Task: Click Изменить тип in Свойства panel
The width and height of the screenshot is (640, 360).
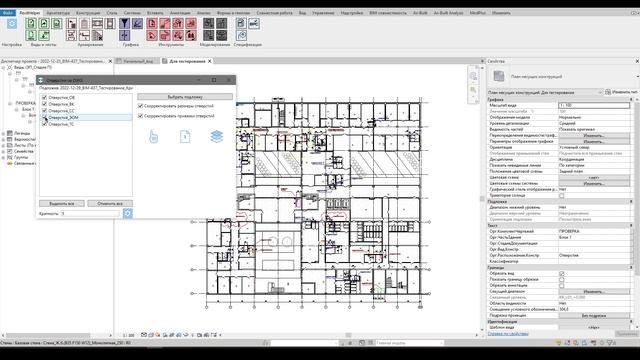Action: (x=622, y=92)
